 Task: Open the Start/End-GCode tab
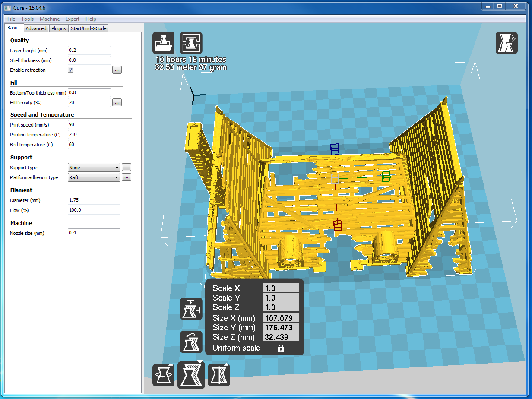(x=89, y=28)
